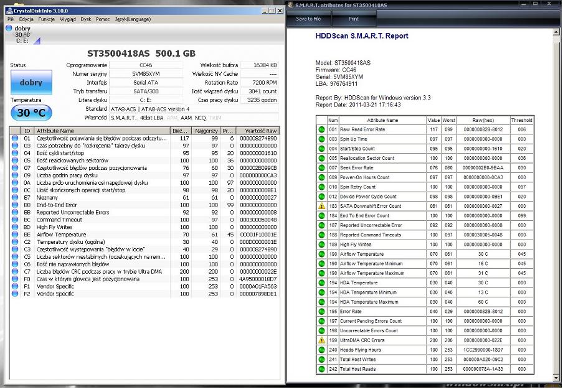
Task: Click green status icon for Raw Read Error Rate
Action: [x=322, y=129]
